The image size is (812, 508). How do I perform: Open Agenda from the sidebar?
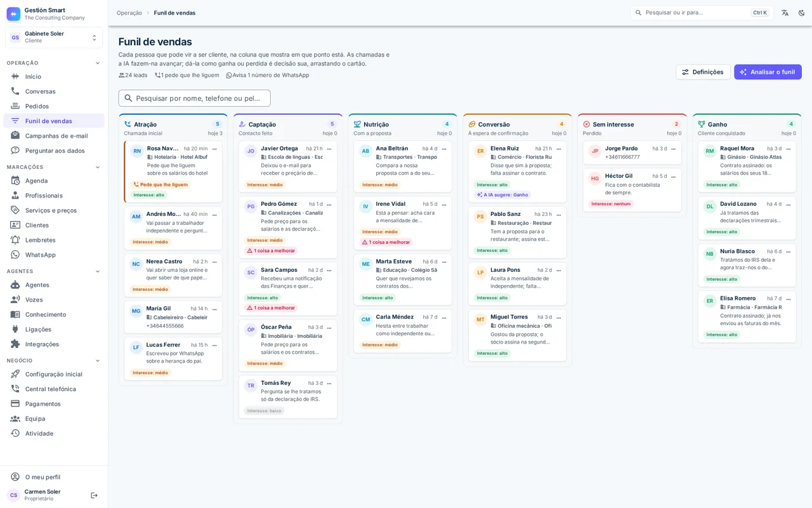(x=54, y=181)
